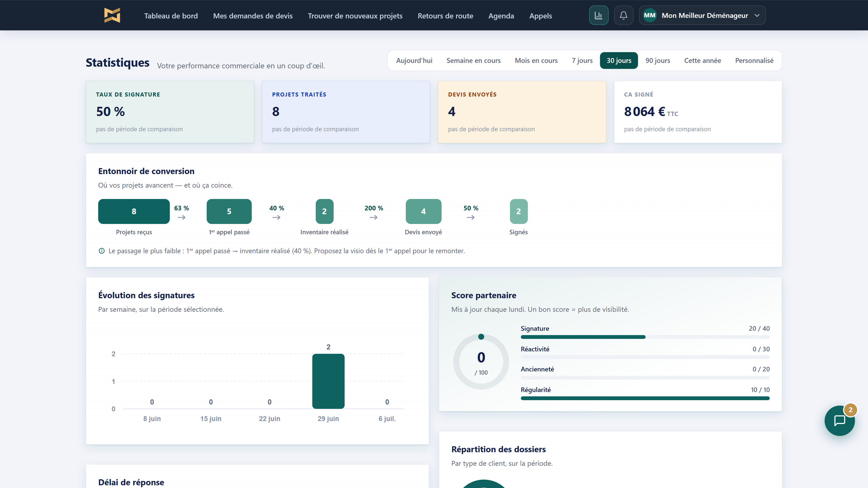Click the Score partenaire heading
The height and width of the screenshot is (488, 868).
point(484,295)
